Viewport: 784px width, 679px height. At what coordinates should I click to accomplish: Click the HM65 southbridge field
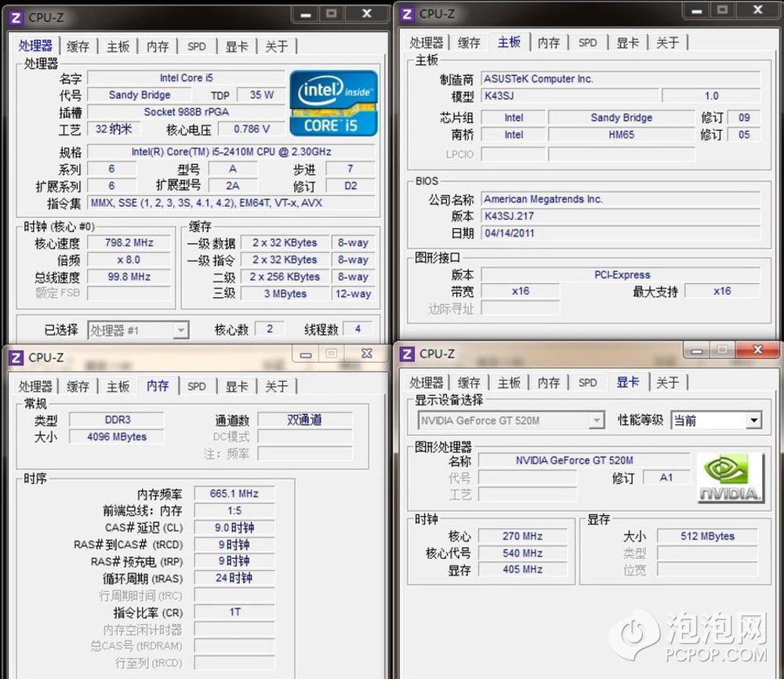[x=622, y=135]
